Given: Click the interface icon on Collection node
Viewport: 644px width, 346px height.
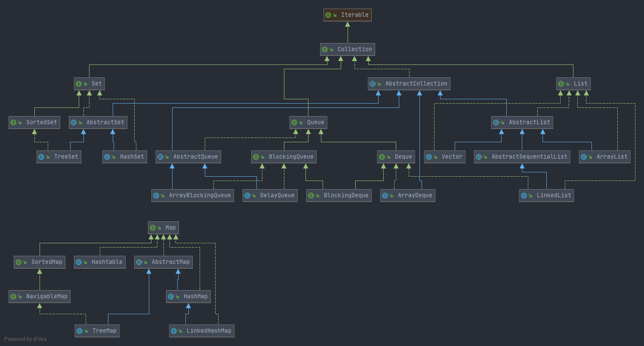Looking at the screenshot, I should click(x=325, y=49).
